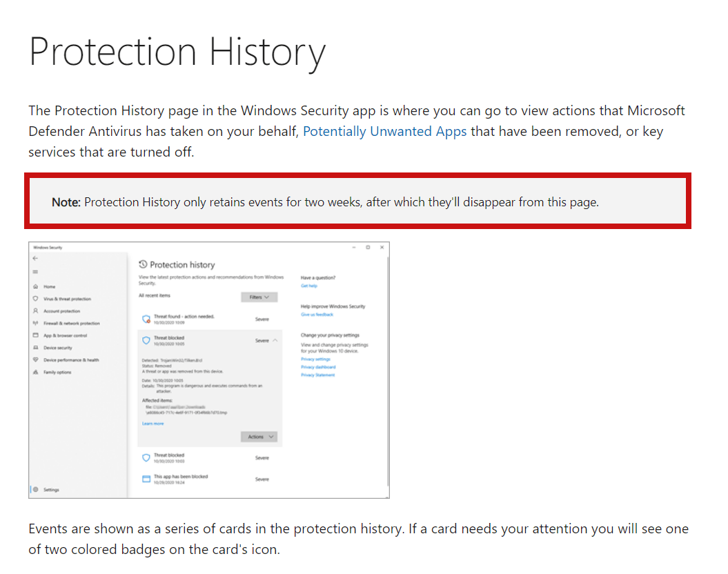728x574 pixels.
Task: Click the Threat found action needed shield icon
Action: tap(146, 318)
